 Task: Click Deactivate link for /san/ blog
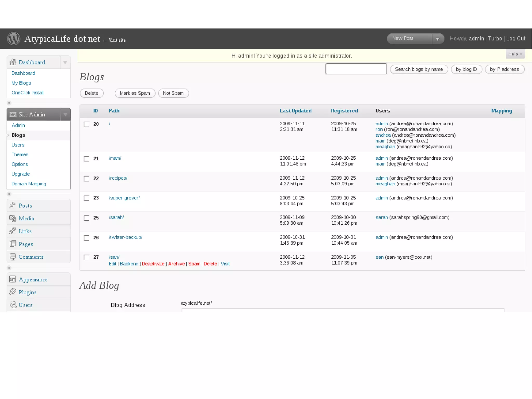(153, 264)
